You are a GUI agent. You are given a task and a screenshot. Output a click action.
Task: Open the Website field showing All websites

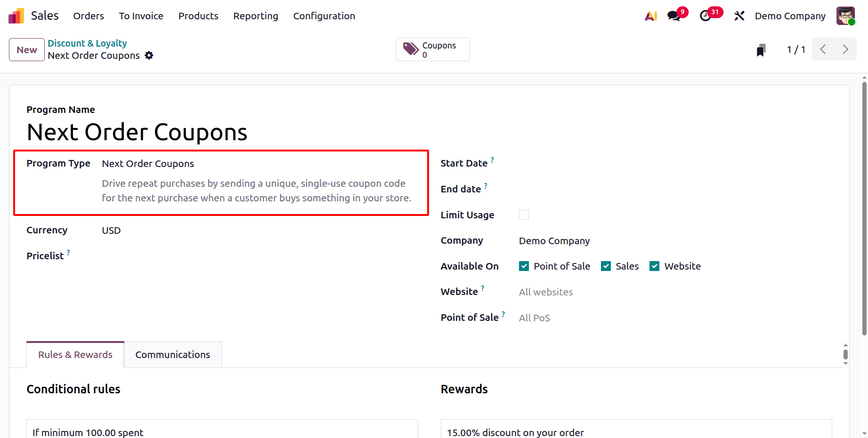coord(545,292)
